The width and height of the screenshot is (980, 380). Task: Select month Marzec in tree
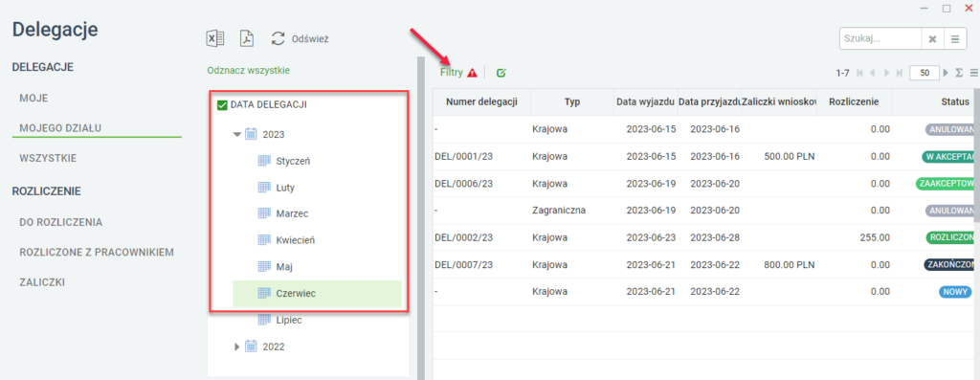tap(283, 213)
